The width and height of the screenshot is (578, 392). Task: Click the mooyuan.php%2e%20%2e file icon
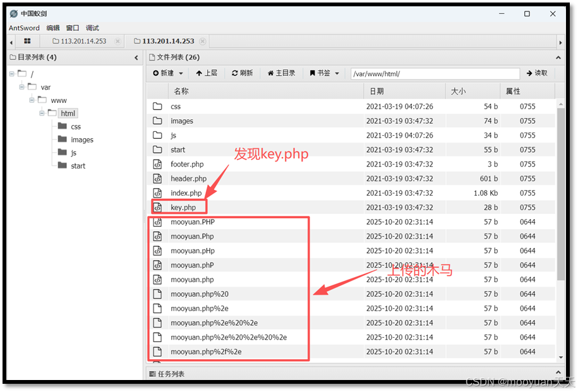157,323
